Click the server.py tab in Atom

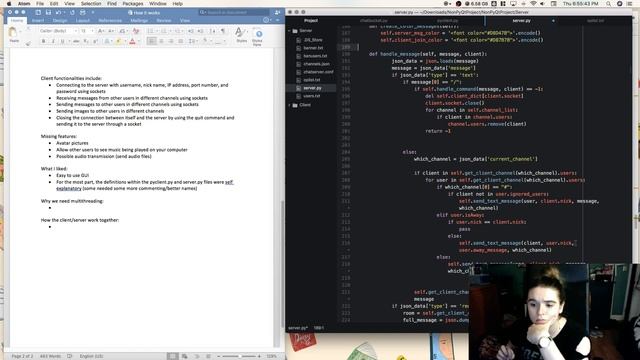(521, 20)
